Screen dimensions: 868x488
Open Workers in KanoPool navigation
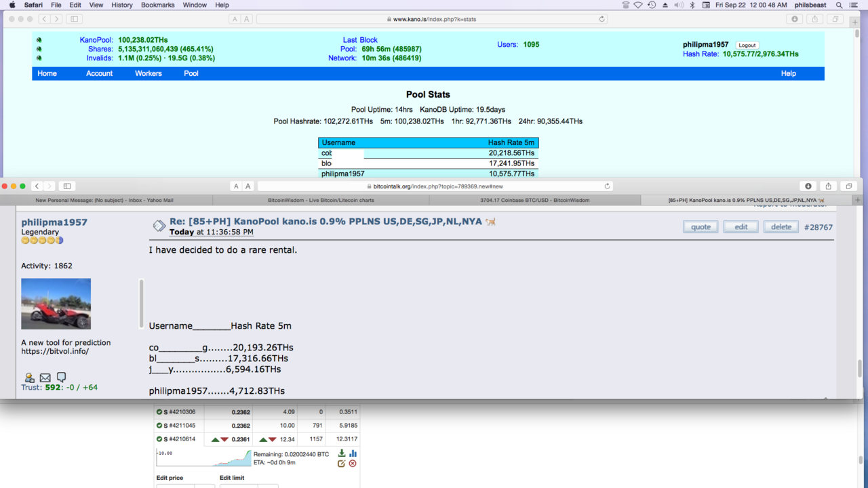[148, 73]
